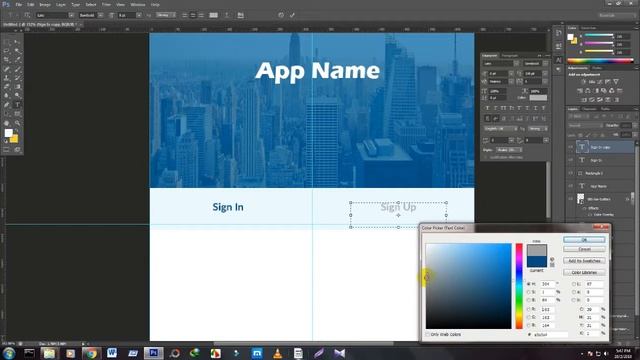Image resolution: width=640 pixels, height=360 pixels.
Task: Open the language dropdown in Character panel
Action: pos(500,129)
